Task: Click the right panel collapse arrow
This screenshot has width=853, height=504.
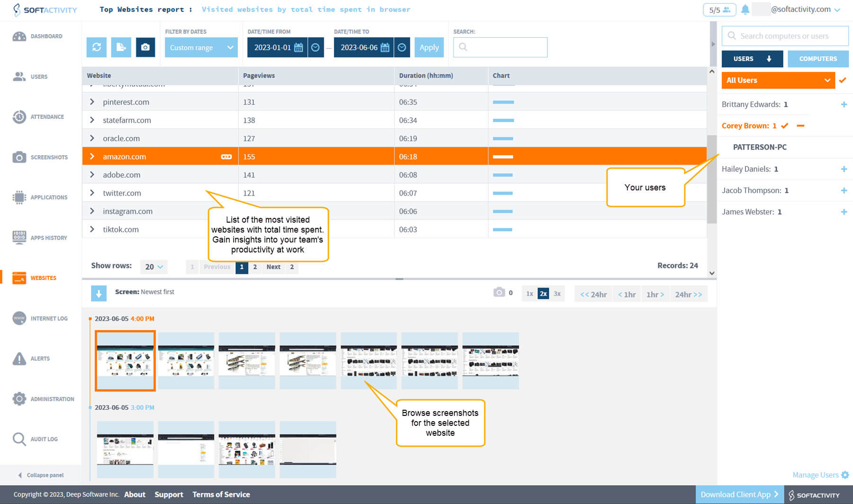Action: tap(713, 44)
